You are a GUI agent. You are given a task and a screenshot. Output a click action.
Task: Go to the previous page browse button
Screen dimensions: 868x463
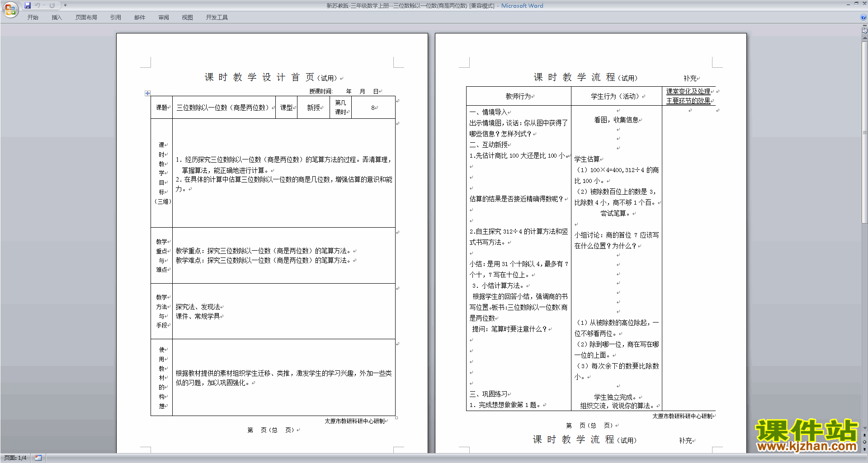(x=865, y=435)
